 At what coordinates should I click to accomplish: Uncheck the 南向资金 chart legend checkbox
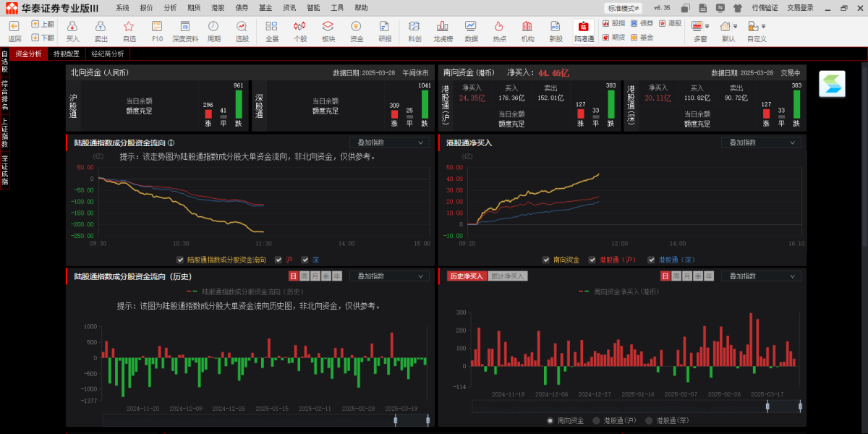point(547,260)
